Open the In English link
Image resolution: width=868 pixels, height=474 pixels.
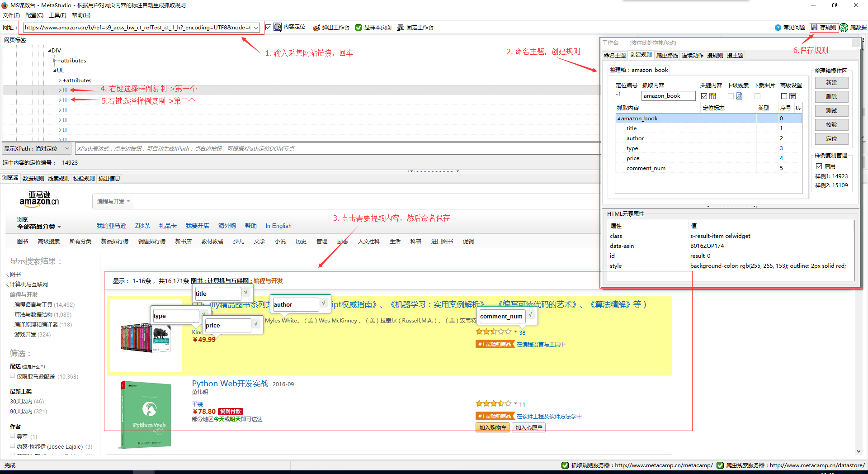pyautogui.click(x=278, y=226)
